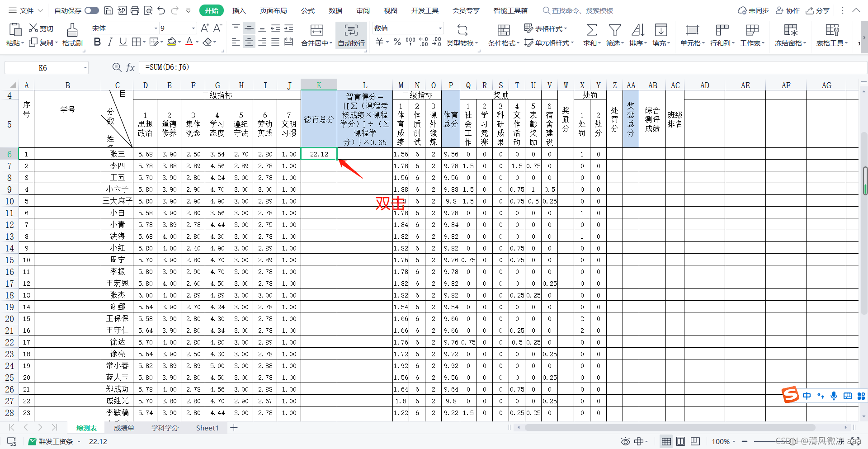This screenshot has height=449, width=868.
Task: Click the font color A swatch
Action: point(189,42)
